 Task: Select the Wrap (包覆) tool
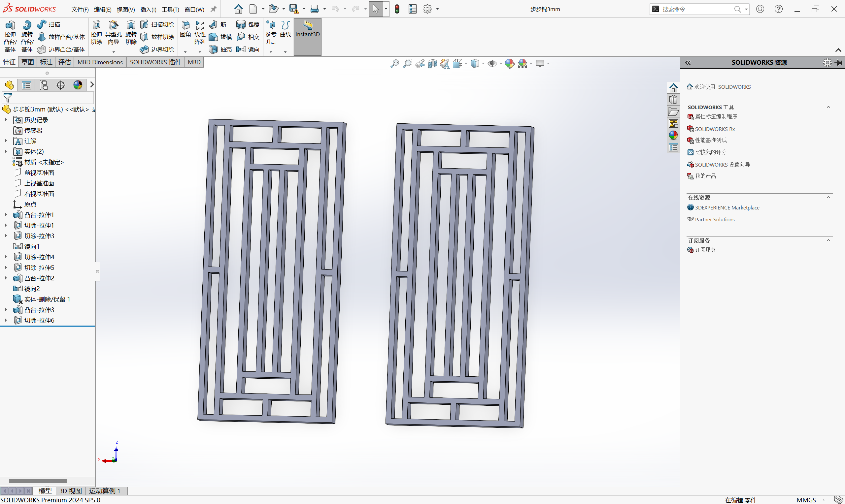point(248,24)
